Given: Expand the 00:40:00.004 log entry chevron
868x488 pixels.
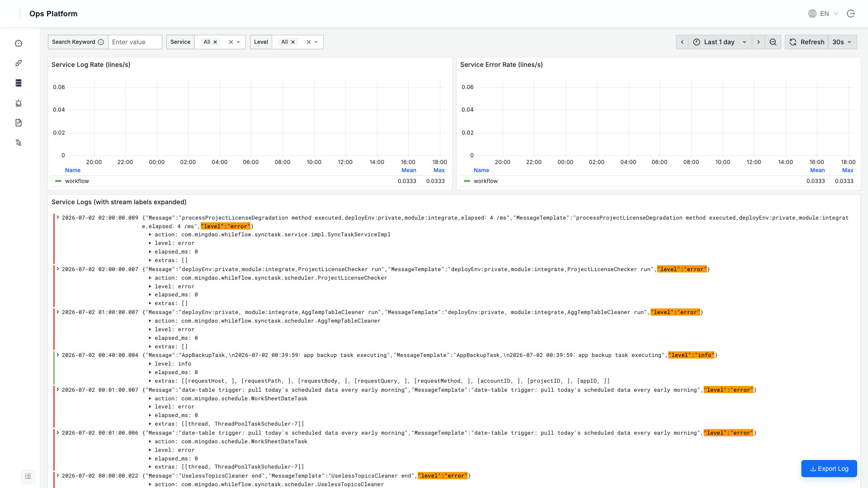Looking at the screenshot, I should pos(58,355).
